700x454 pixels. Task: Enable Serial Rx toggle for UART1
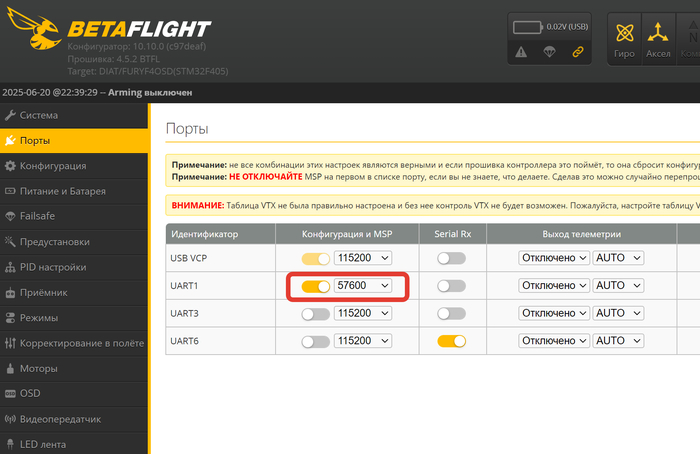point(451,286)
